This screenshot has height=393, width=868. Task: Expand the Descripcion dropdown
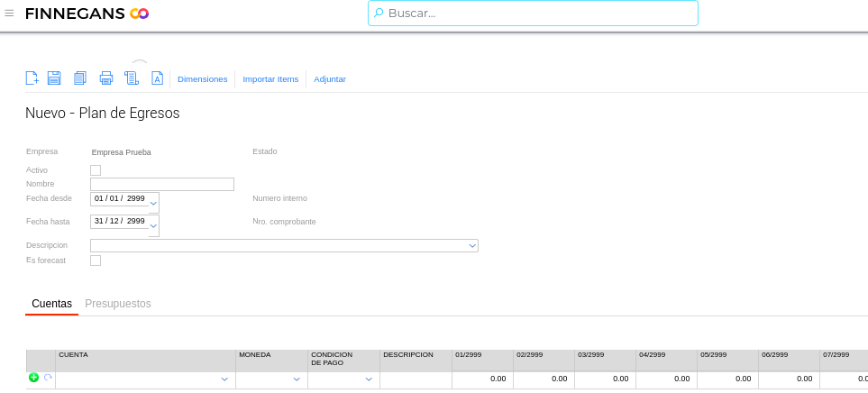click(471, 245)
